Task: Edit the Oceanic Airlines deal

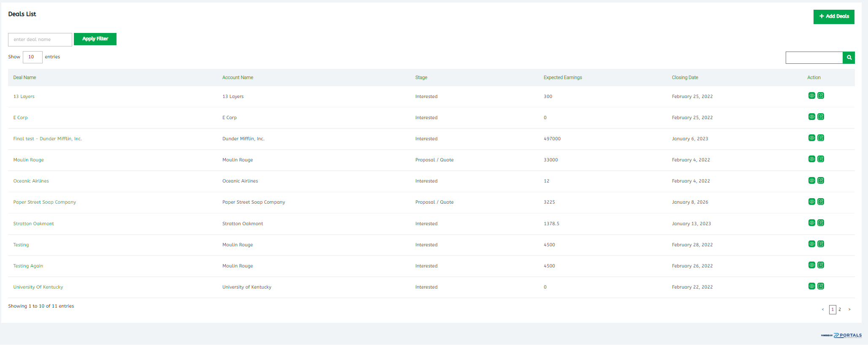Action: tap(821, 180)
